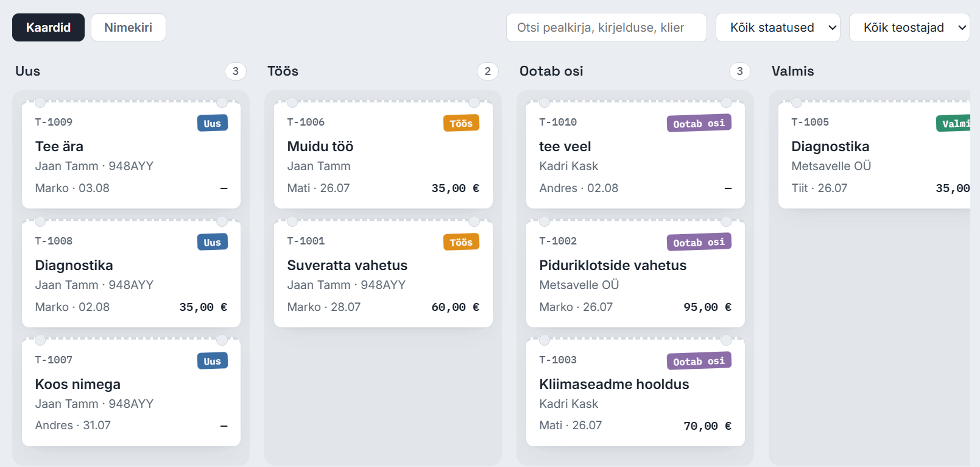Switch to the Nimekiri view tab
This screenshot has width=980, height=467.
pos(129,27)
